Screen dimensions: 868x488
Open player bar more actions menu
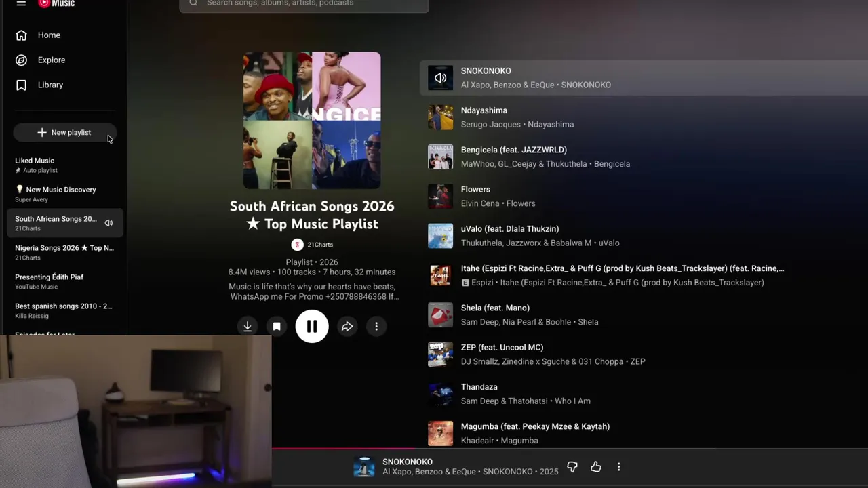618,467
